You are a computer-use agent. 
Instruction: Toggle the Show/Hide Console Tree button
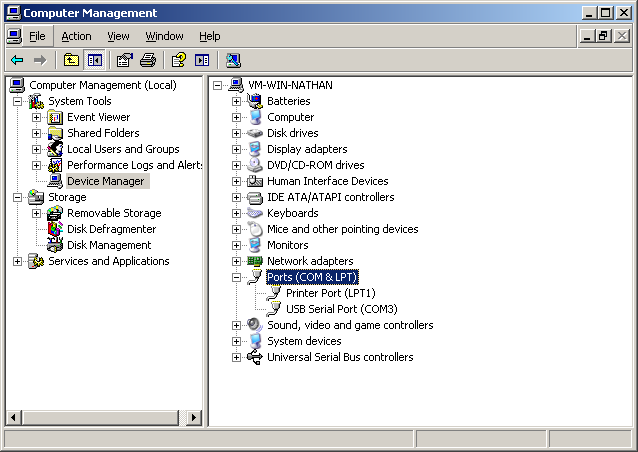95,60
